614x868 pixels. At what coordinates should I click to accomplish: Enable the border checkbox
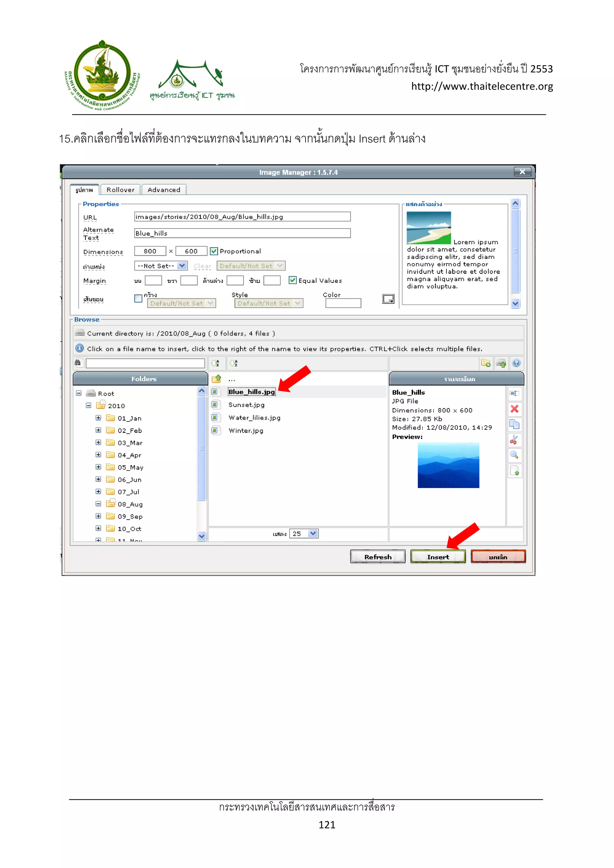coord(139,299)
